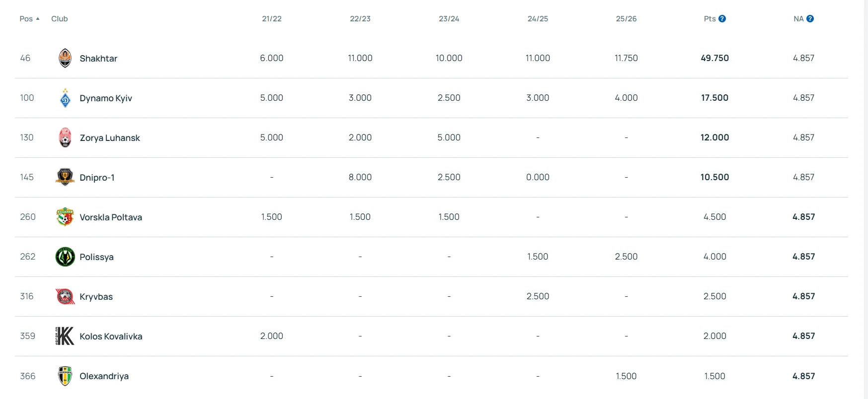Click the Dnipro-1 club badge
Viewport: 868px width, 399px height.
pyautogui.click(x=65, y=177)
